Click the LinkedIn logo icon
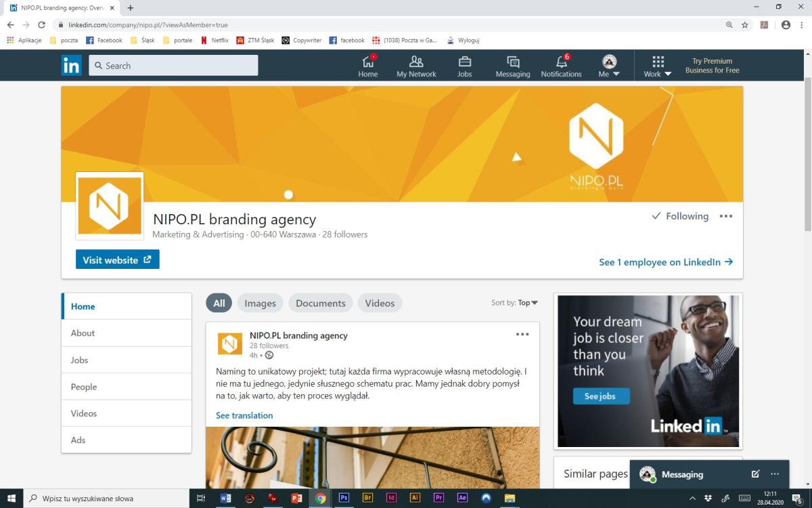Image resolution: width=812 pixels, height=508 pixels. click(x=71, y=66)
